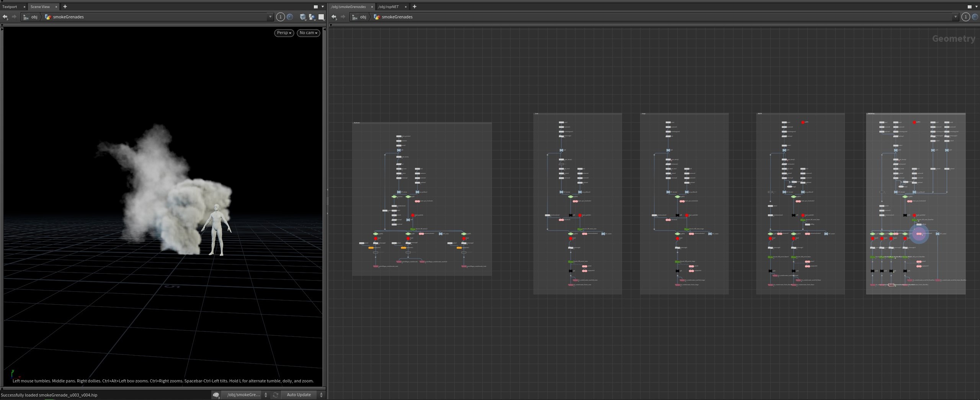The image size is (980, 400).
Task: Click the refresh arrows icon near Auto Update
Action: click(275, 395)
